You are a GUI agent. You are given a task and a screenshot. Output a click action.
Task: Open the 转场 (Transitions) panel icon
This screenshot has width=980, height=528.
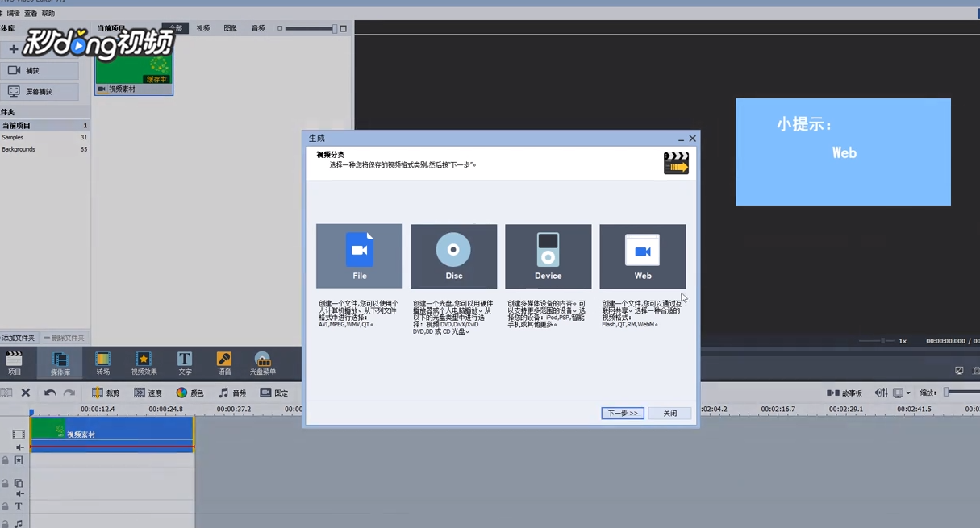102,362
